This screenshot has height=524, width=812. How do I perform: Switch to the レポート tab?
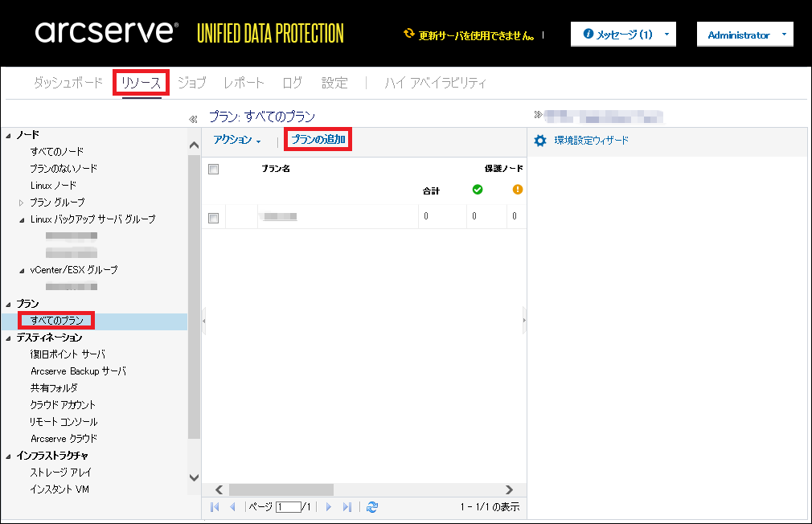(x=244, y=83)
